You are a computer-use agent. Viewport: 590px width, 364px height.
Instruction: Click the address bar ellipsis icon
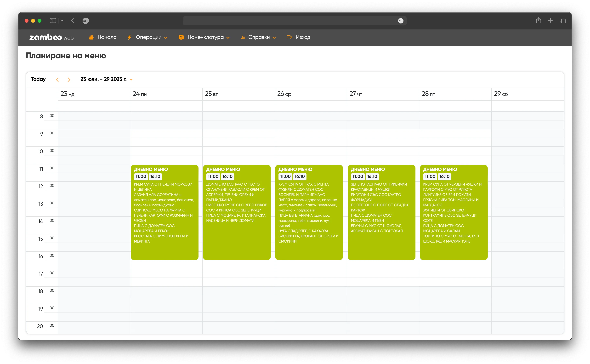click(x=401, y=21)
